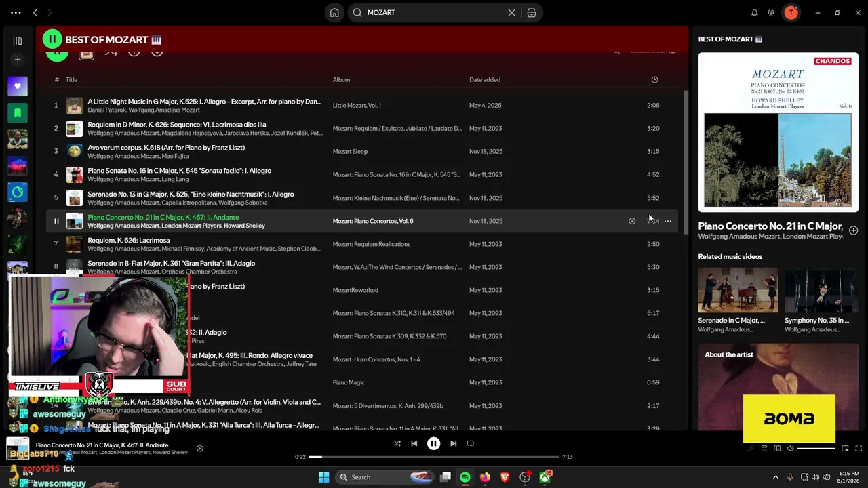Open Little Mozart, Vol. 1 album link

pos(357,105)
